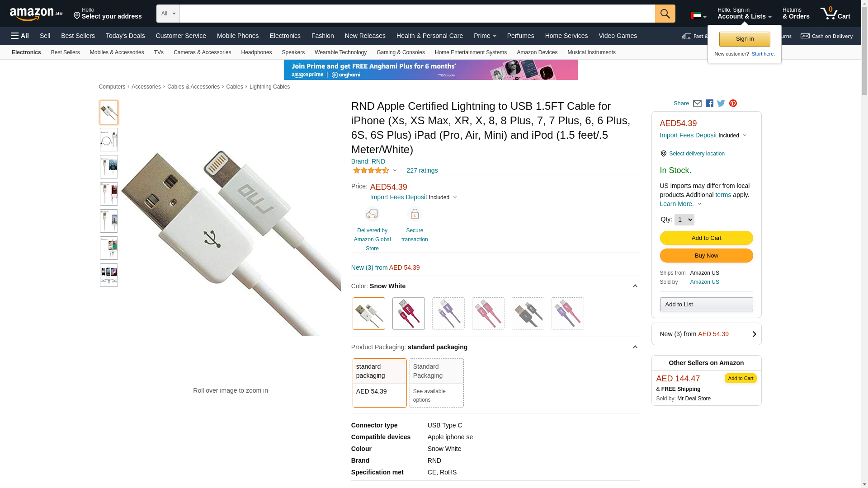Click the Amazon.ae logo
Viewport: 868px width, 488px height.
pos(36,14)
